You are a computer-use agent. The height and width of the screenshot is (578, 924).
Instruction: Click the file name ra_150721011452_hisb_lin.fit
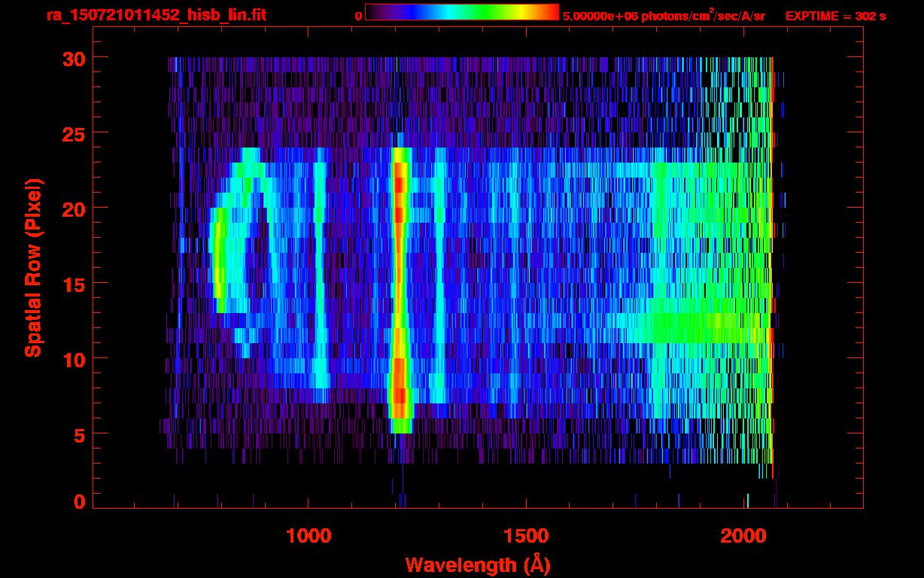tap(156, 15)
